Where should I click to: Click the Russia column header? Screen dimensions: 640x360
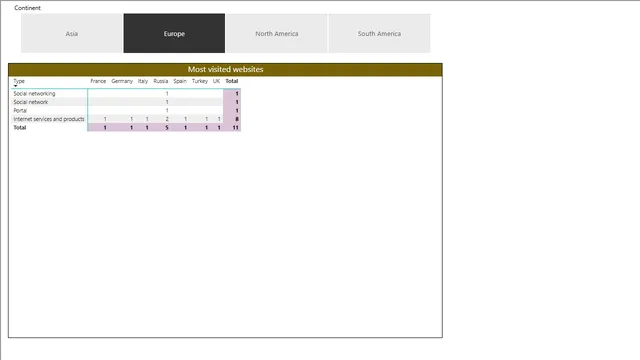point(161,81)
